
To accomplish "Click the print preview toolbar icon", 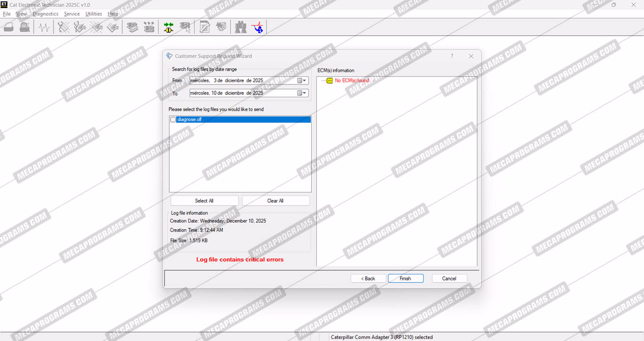I will (25, 27).
